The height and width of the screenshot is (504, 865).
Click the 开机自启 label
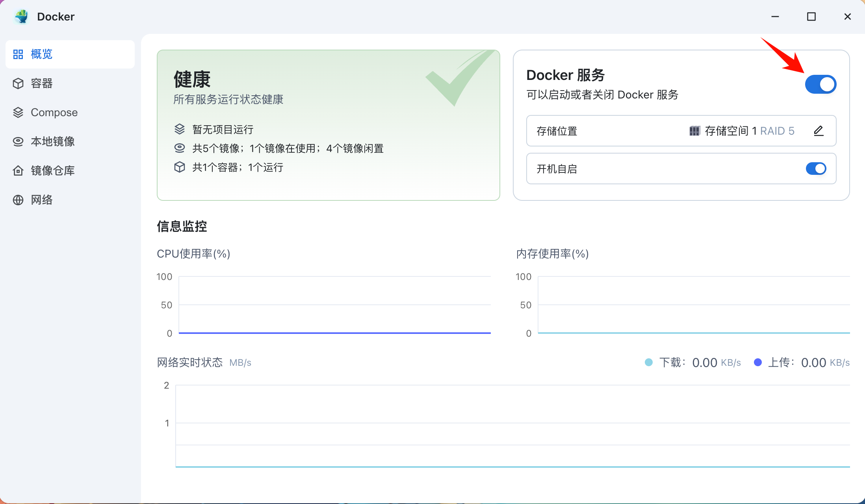pos(557,169)
